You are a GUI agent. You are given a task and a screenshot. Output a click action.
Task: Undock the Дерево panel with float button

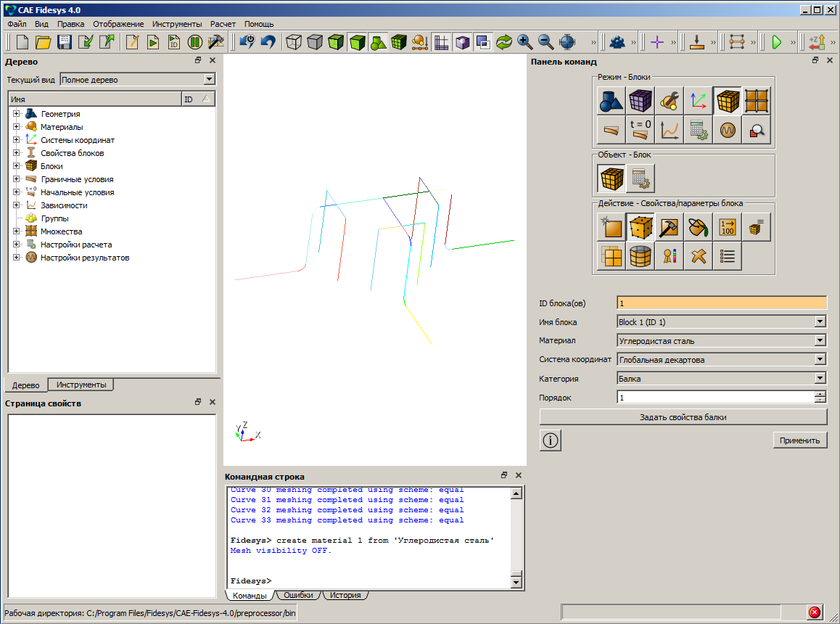198,60
